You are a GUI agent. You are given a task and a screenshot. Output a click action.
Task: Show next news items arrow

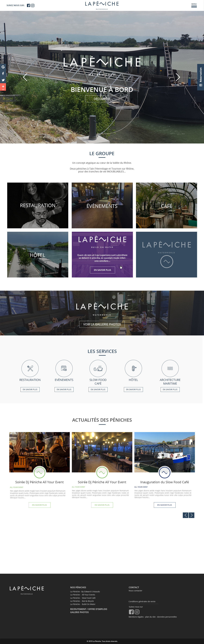click(x=191, y=515)
